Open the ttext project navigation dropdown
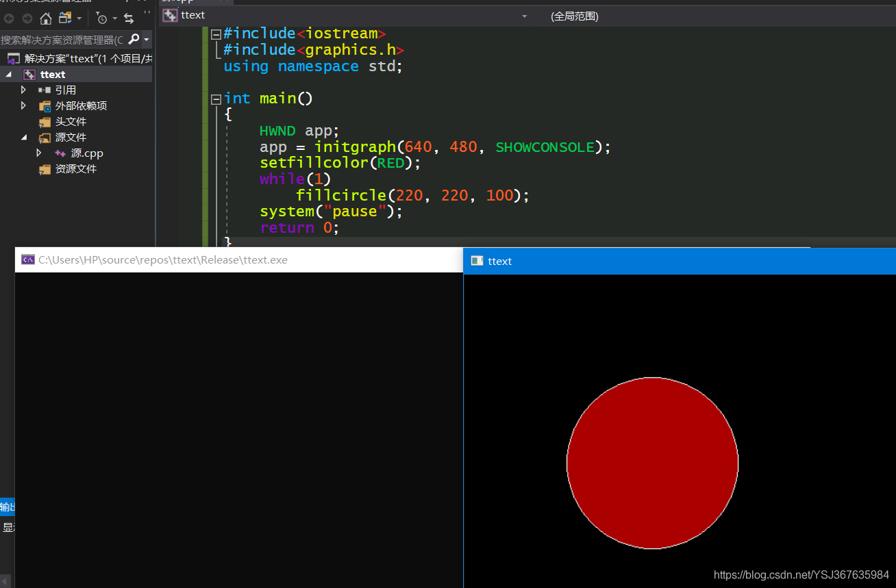 pyautogui.click(x=525, y=15)
